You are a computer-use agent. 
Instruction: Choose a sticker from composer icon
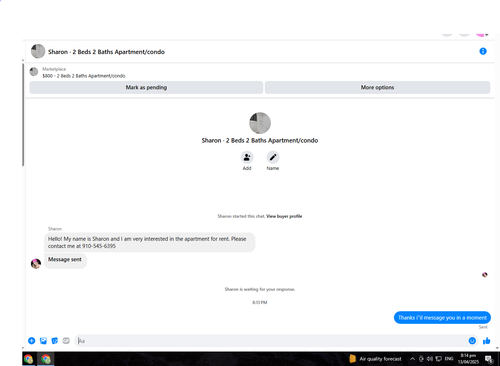click(x=55, y=341)
